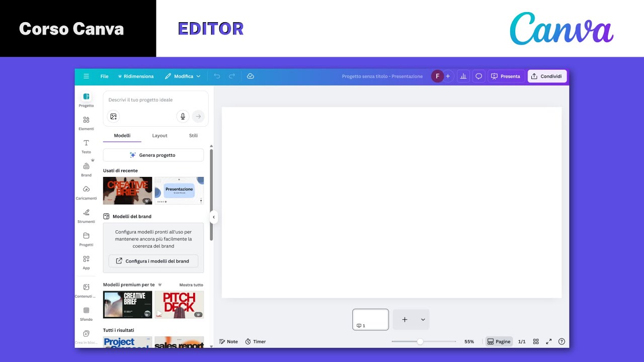The height and width of the screenshot is (362, 644).
Task: Expand the Modifica mode dropdown
Action: pos(183,76)
